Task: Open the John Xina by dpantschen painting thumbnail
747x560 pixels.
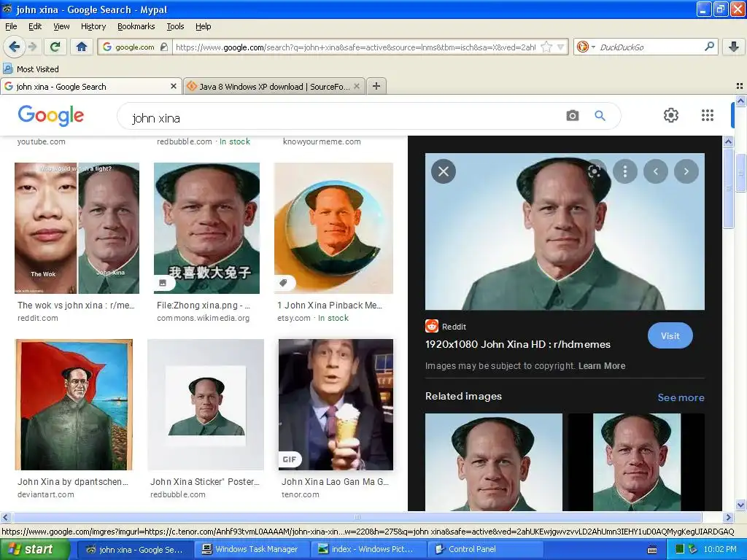Action: point(74,404)
